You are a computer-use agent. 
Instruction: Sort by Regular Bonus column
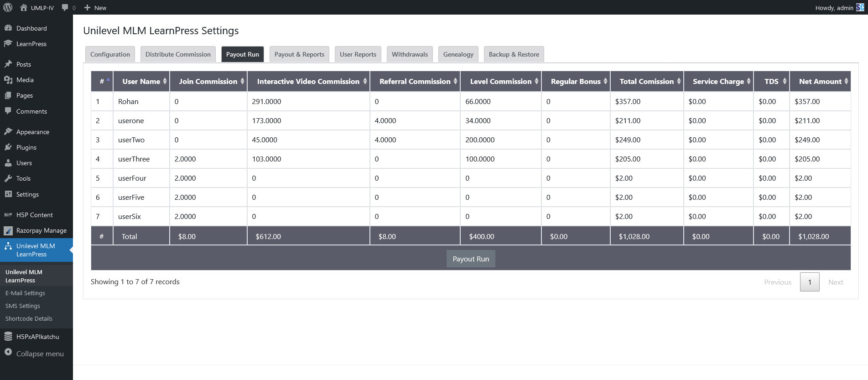pos(576,81)
